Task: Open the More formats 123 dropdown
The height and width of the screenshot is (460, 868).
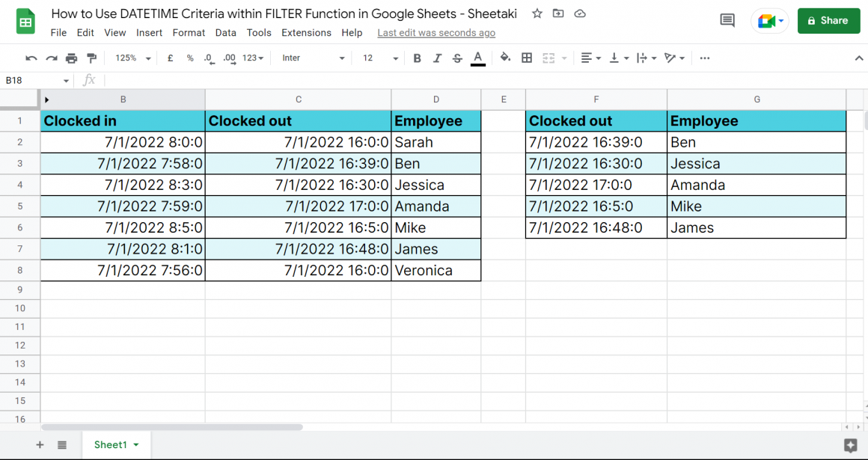Action: [x=250, y=58]
